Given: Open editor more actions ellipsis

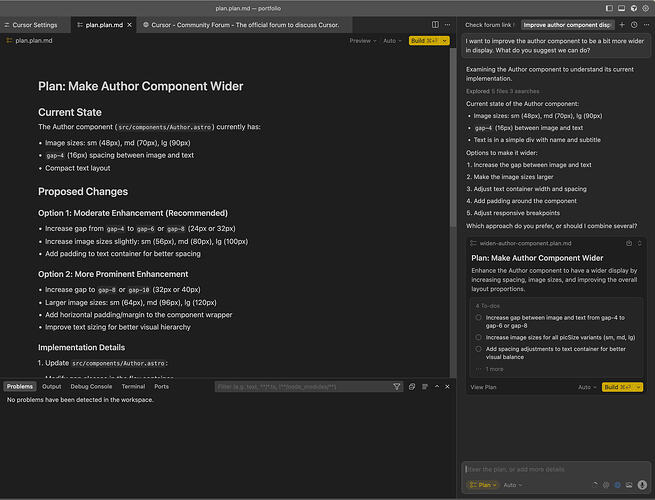Looking at the screenshot, I should (447, 25).
